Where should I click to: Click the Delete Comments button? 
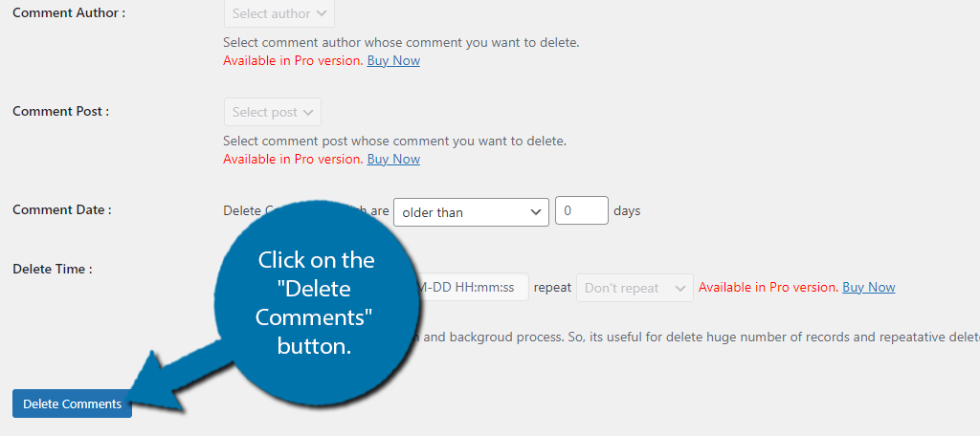pos(72,403)
